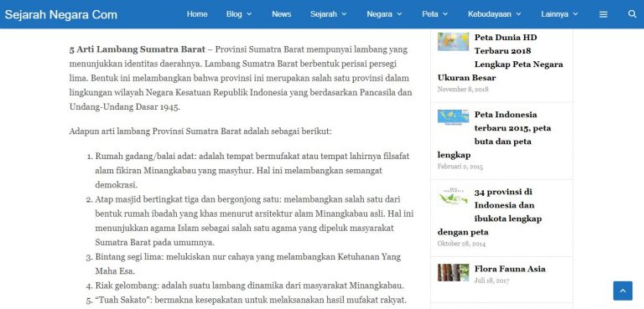The image size is (644, 309).
Task: Click the Sejarah Negara Com site title
Action: [60, 15]
